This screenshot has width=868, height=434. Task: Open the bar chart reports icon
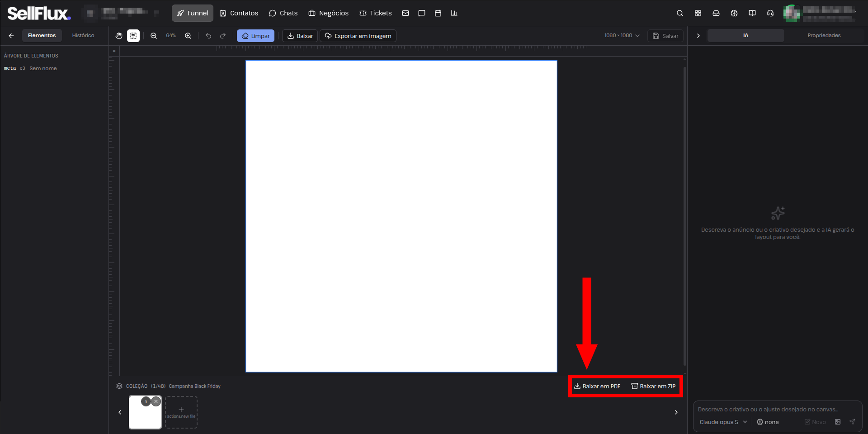click(x=454, y=13)
